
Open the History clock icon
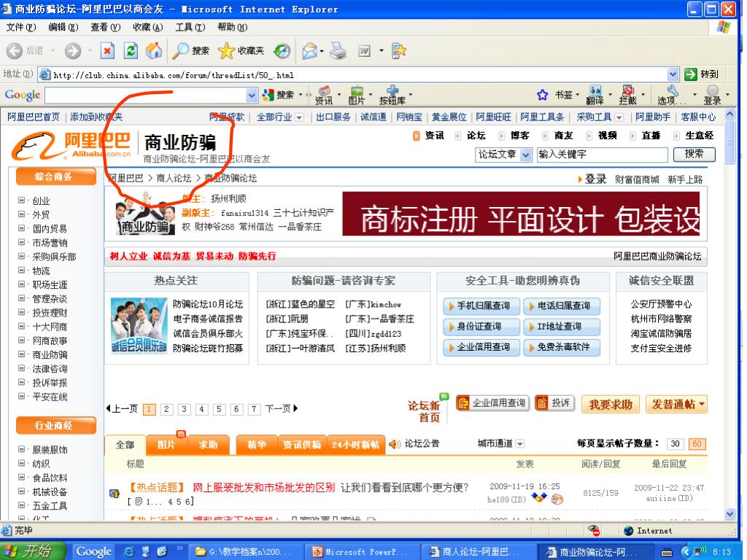[x=282, y=50]
